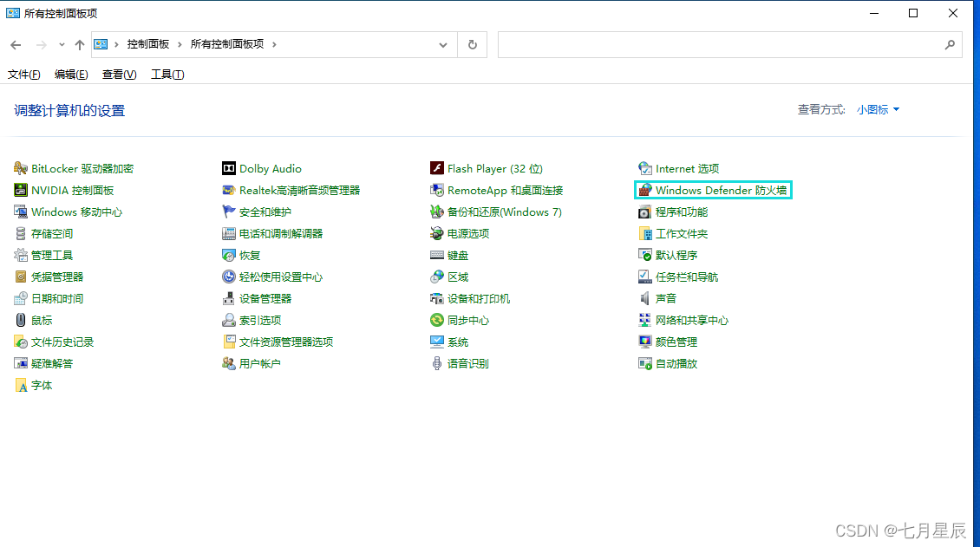Open the 工作文件夹 icon
Image resolution: width=980 pixels, height=547 pixels.
click(x=645, y=233)
